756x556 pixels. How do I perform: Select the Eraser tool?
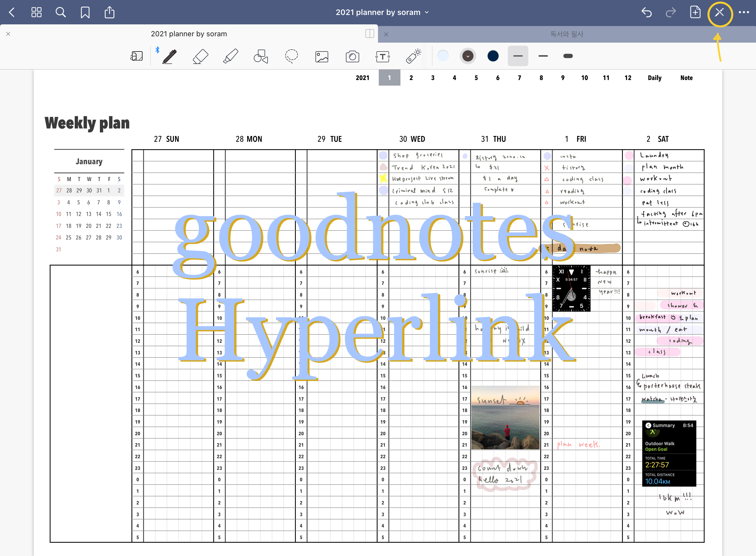(200, 56)
